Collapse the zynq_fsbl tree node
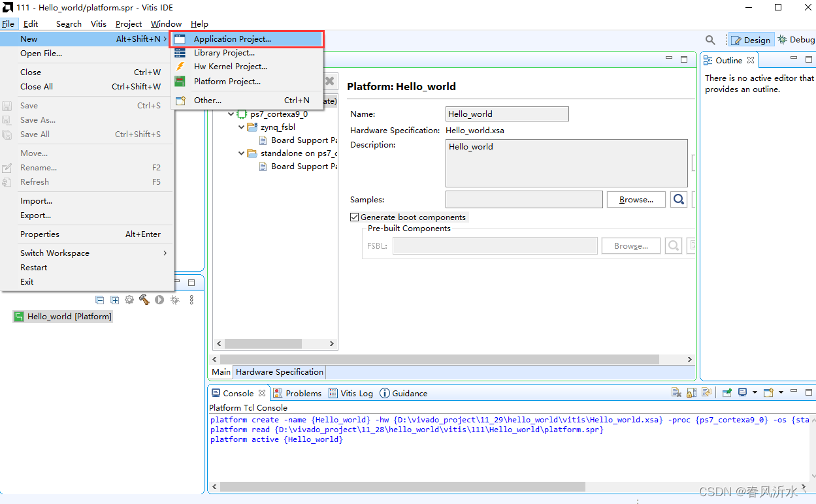This screenshot has height=504, width=816. (241, 127)
